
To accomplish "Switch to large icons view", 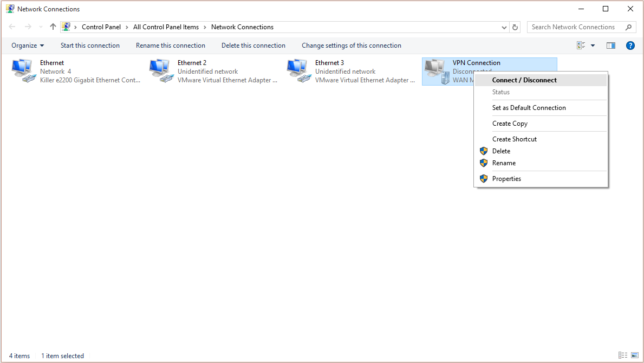I will 582,46.
